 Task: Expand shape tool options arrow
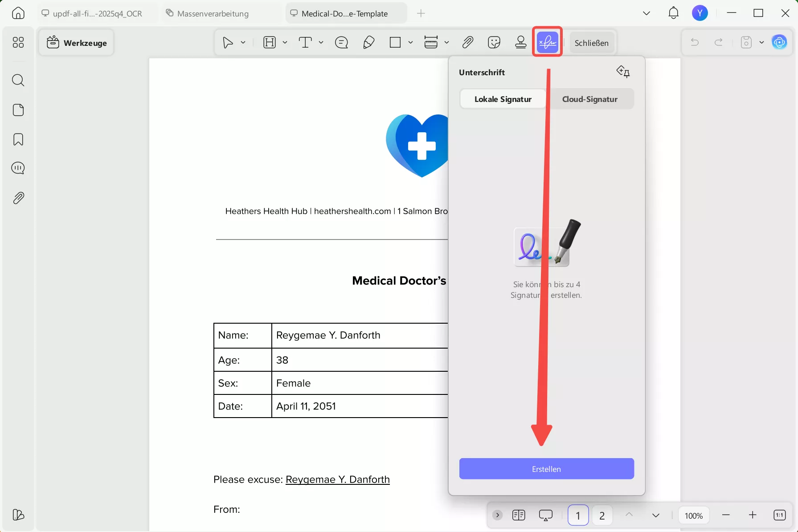coord(410,43)
